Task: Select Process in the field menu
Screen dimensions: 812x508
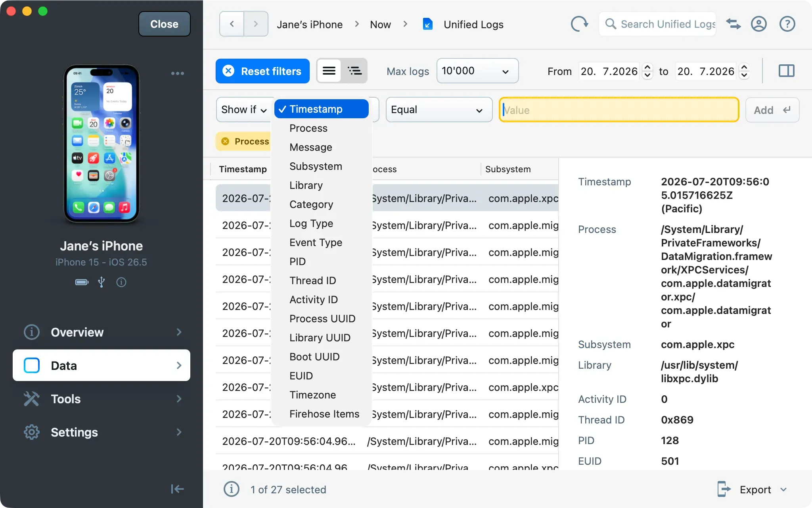Action: (x=322, y=128)
